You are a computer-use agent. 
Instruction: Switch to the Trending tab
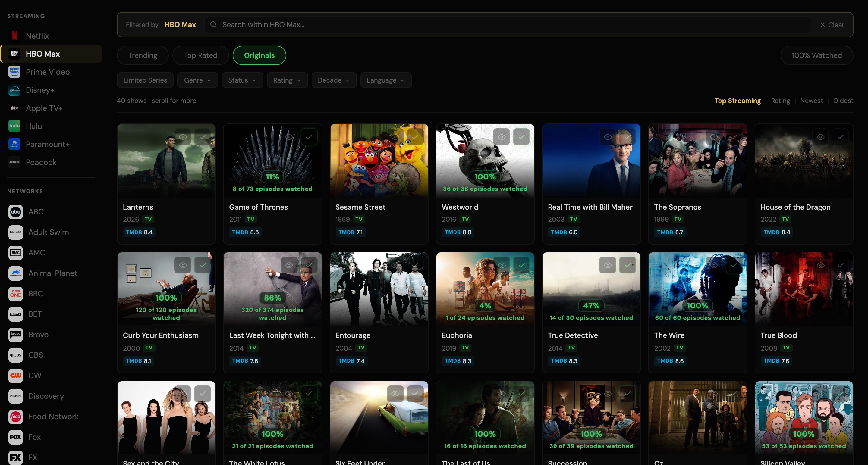143,55
